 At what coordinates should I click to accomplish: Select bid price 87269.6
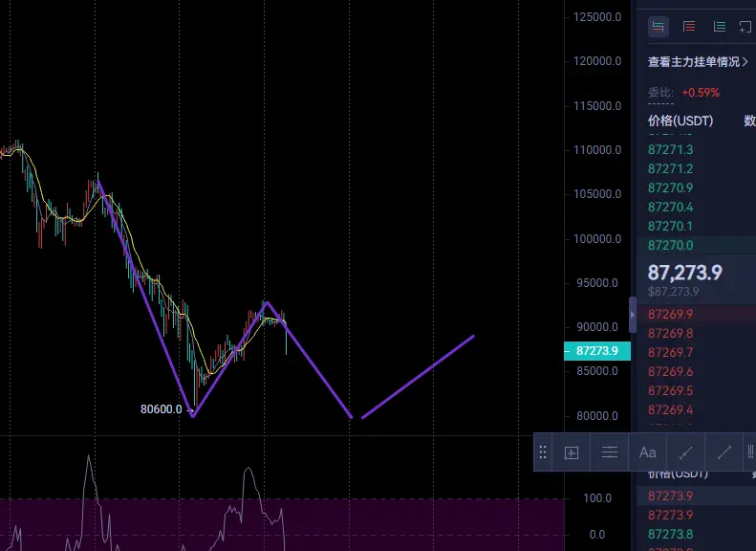[670, 371]
